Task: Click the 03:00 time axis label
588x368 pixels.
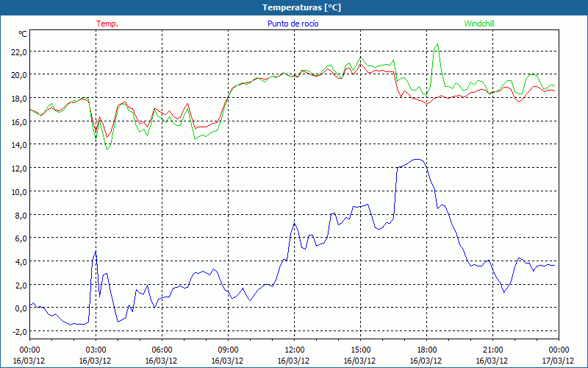Action: click(x=96, y=350)
